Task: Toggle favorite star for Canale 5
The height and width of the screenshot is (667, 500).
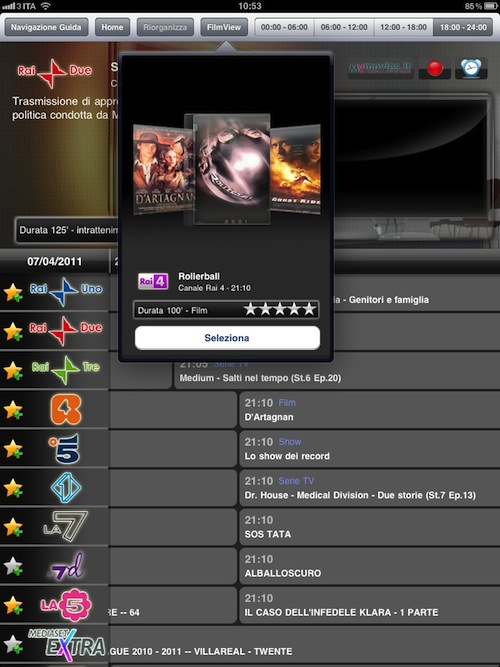Action: [x=13, y=449]
